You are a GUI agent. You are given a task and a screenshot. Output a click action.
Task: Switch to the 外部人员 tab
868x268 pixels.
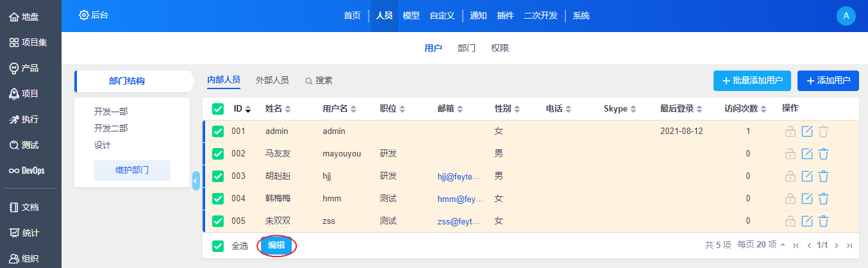coord(272,80)
